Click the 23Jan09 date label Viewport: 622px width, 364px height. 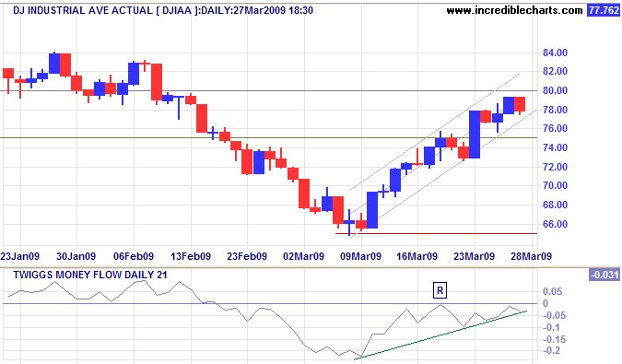tap(20, 256)
